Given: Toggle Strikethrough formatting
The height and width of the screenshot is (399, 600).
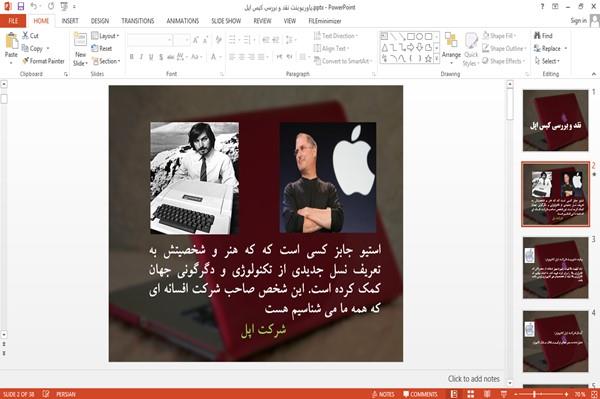Looking at the screenshot, I should point(171,57).
